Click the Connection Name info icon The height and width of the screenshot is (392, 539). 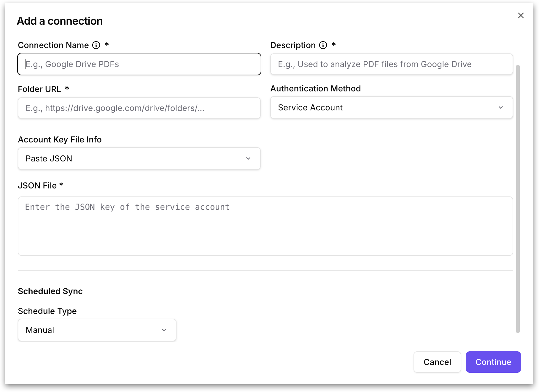click(96, 45)
